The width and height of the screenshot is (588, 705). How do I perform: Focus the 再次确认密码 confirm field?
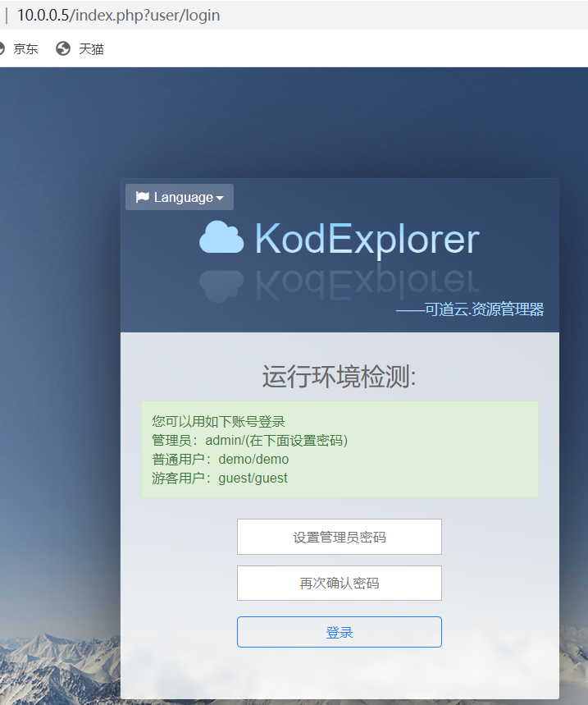(340, 584)
